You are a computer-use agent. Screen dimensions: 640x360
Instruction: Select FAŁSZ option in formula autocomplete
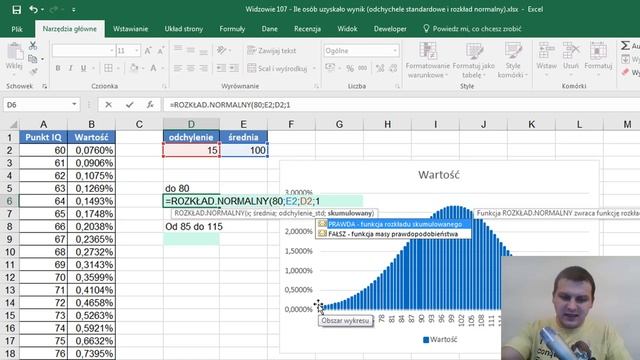393,234
